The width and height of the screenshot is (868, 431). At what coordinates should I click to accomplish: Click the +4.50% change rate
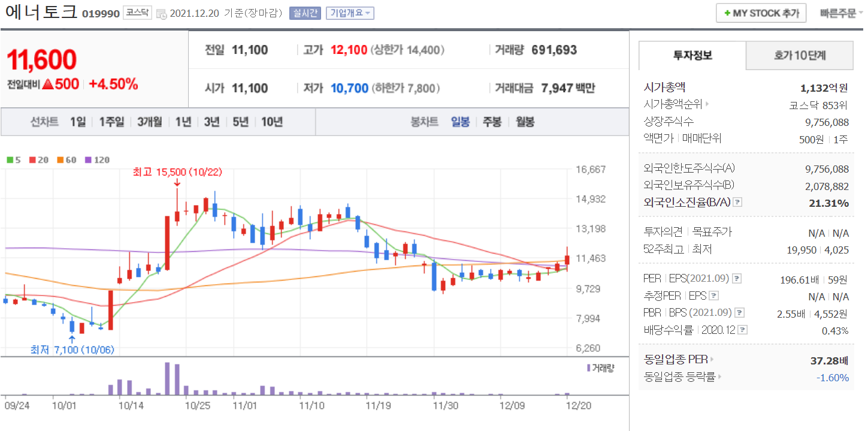click(x=113, y=85)
